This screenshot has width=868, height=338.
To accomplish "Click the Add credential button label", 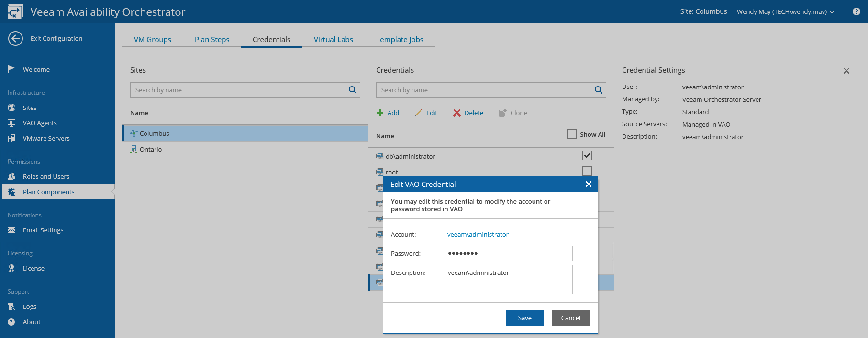I will [393, 113].
